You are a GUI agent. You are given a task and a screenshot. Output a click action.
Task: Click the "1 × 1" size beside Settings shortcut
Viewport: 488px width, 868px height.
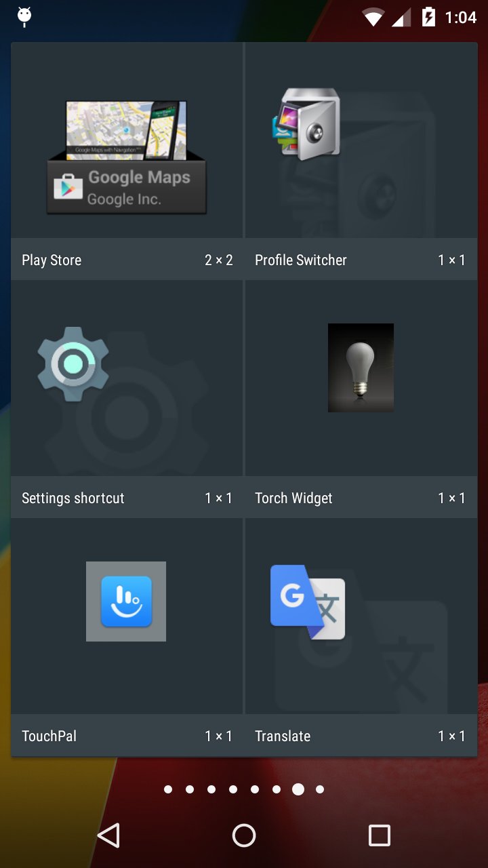coord(219,498)
